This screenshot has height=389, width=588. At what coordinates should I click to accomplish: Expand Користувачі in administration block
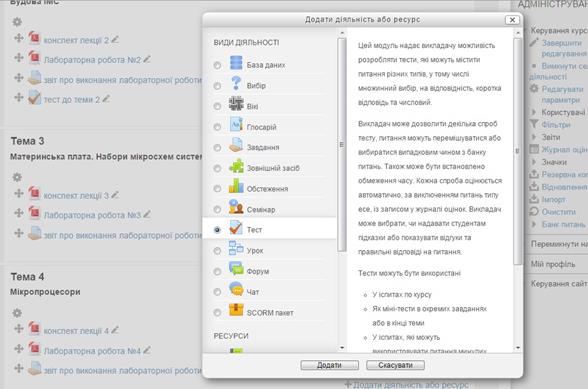tap(534, 112)
